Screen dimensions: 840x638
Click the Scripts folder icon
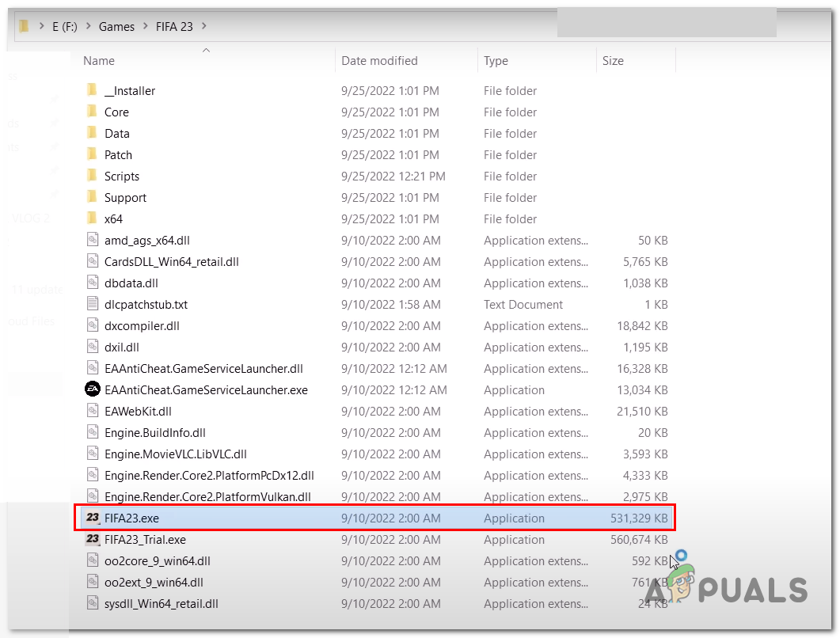(92, 176)
